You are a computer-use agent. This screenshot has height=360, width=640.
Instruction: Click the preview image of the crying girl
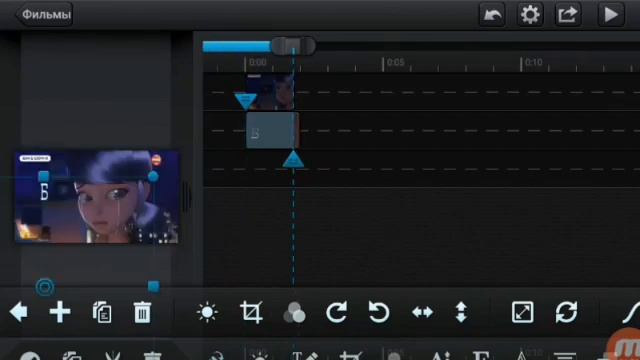pyautogui.click(x=97, y=197)
